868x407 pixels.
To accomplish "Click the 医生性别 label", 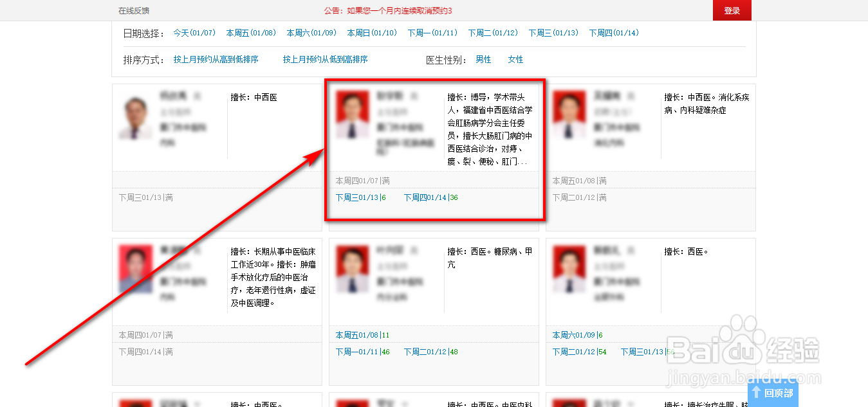I will click(447, 60).
